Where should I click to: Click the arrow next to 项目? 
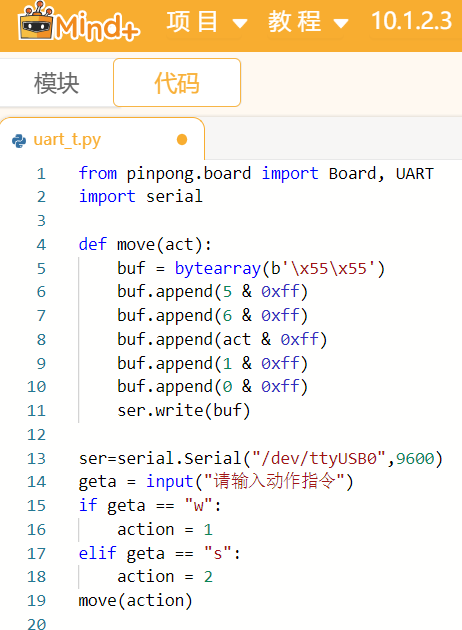[240, 23]
